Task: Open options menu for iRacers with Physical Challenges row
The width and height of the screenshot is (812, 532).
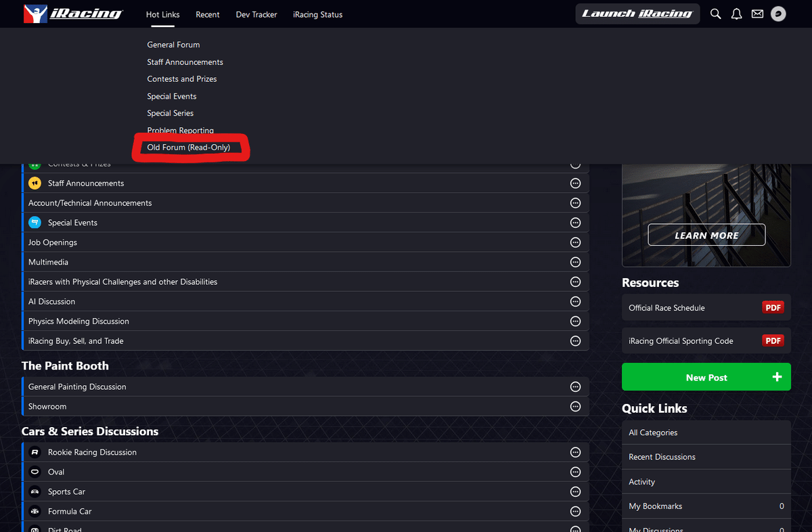Action: 575,282
